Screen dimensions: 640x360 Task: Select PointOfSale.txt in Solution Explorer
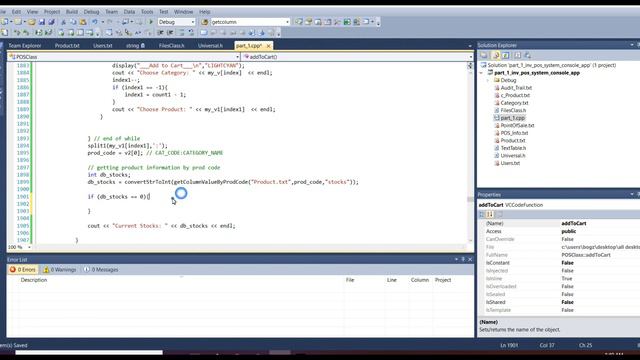517,126
